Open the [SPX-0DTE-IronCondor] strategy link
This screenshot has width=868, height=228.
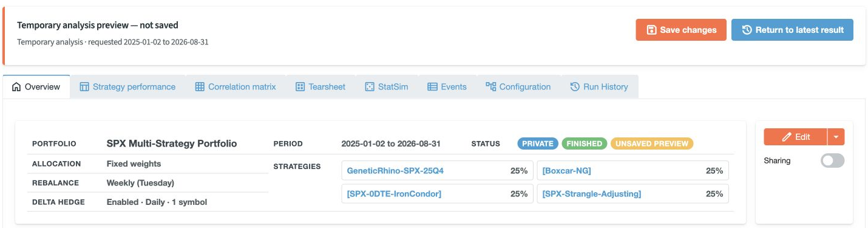[394, 194]
